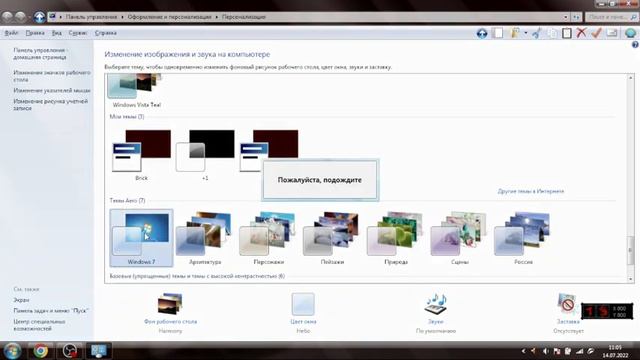The width and height of the screenshot is (640, 360).
Task: Select the +1 theme
Action: [x=205, y=155]
